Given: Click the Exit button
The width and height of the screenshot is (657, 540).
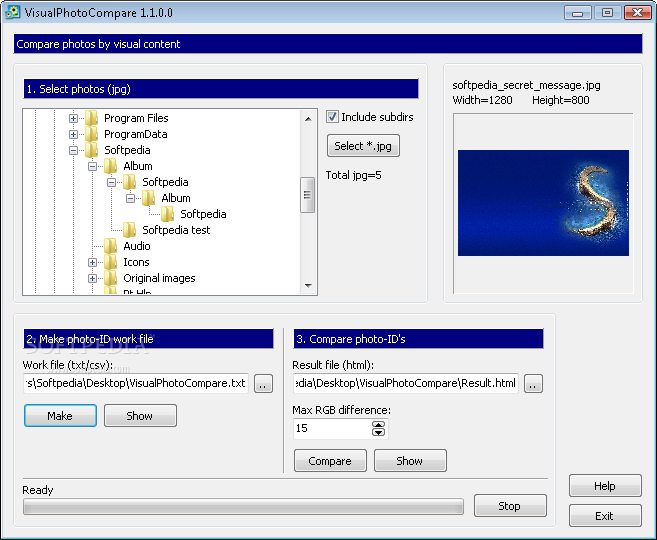Looking at the screenshot, I should 605,516.
